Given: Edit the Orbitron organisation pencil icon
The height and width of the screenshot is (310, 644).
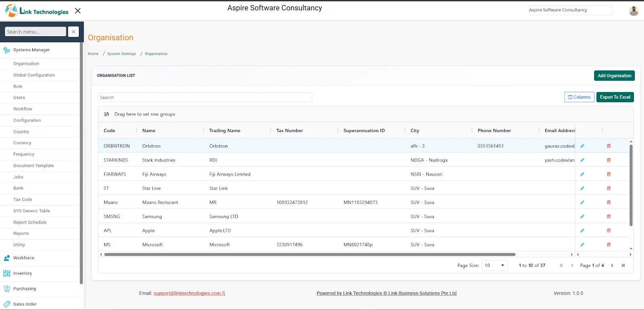Looking at the screenshot, I should coord(582,146).
